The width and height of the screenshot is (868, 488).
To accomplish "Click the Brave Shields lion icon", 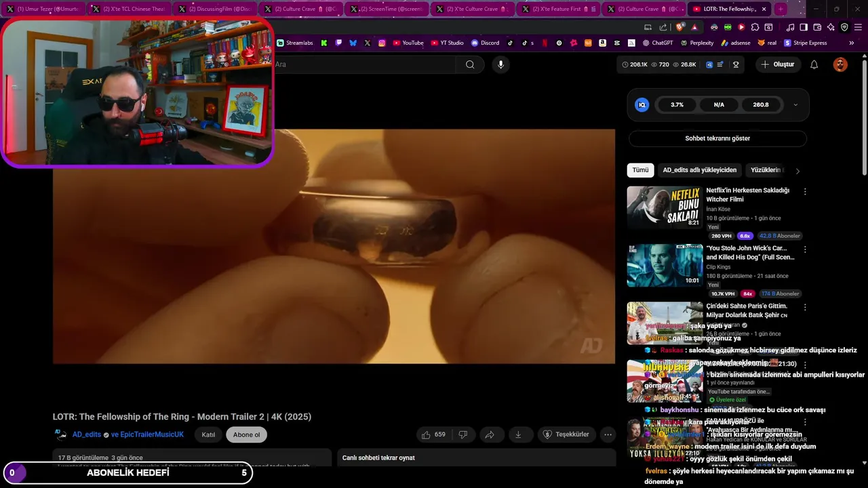I will click(x=680, y=27).
